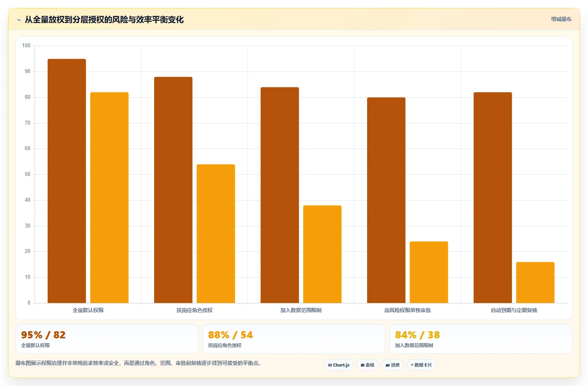The width and height of the screenshot is (588, 386).
Task: Click the 加入数据范围限制 caption in the third card
Action: coord(414,345)
